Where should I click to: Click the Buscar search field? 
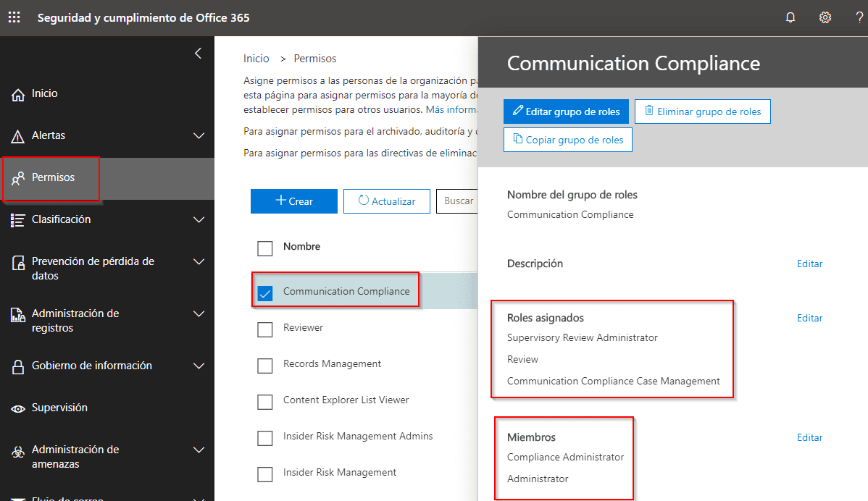click(457, 201)
